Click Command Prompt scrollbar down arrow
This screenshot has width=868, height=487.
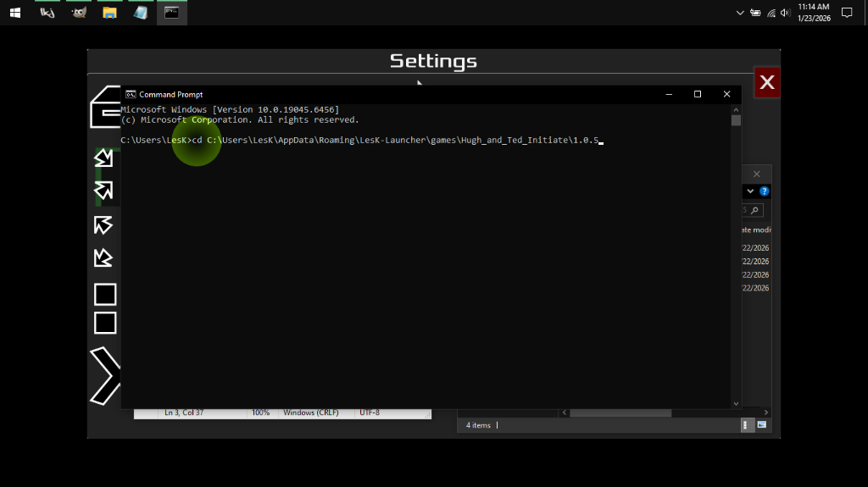click(736, 404)
